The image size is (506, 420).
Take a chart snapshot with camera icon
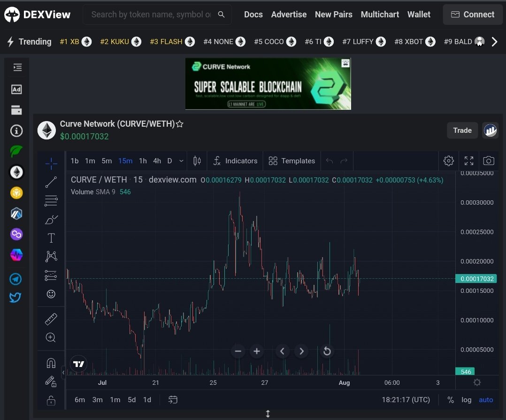[489, 160]
